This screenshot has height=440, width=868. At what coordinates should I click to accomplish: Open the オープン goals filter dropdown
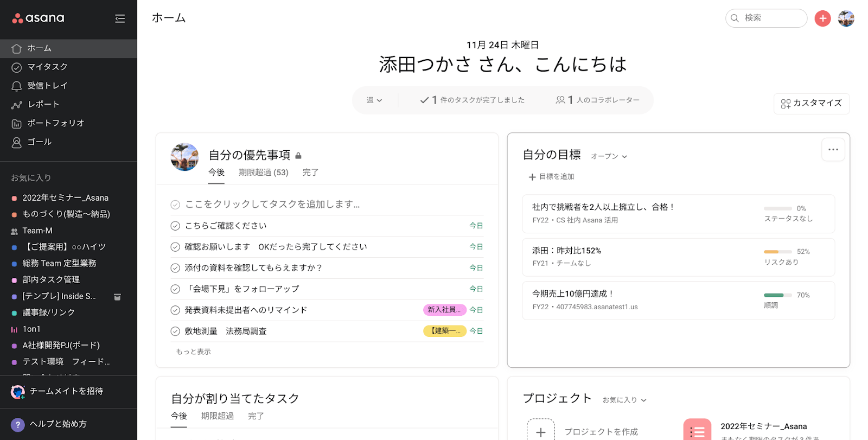[609, 156]
